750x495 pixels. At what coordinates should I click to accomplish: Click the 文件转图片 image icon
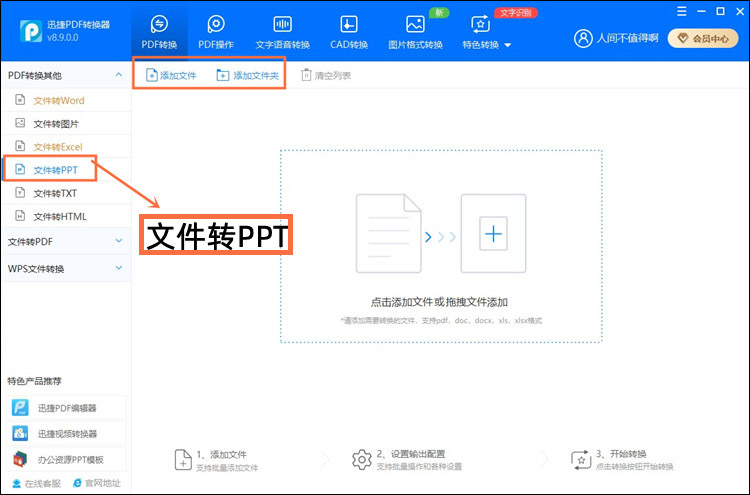[x=20, y=123]
